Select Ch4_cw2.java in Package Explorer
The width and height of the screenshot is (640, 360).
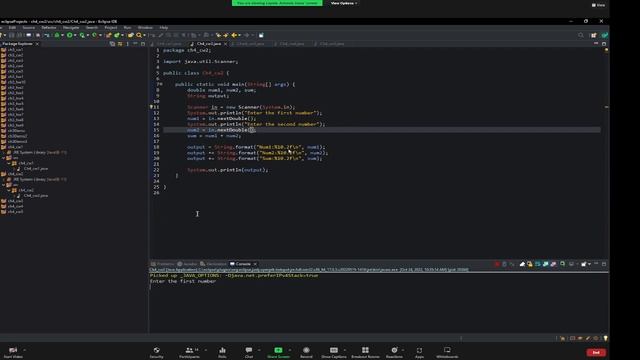(x=33, y=196)
